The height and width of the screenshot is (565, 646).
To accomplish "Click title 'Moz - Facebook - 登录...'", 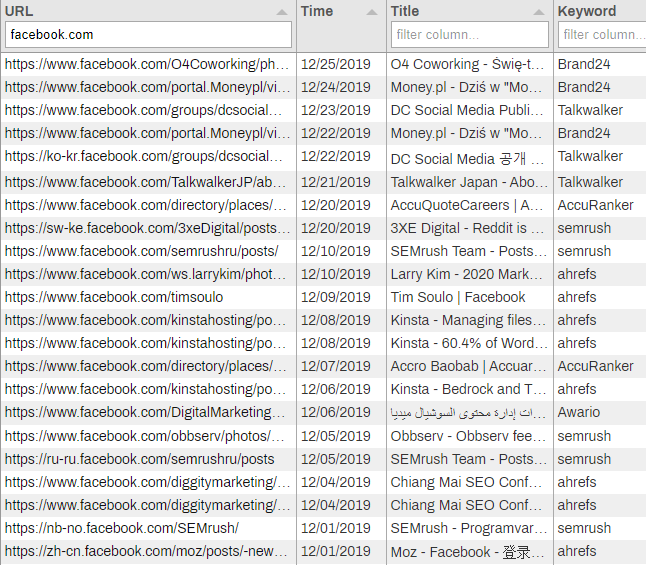I will pyautogui.click(x=467, y=552).
